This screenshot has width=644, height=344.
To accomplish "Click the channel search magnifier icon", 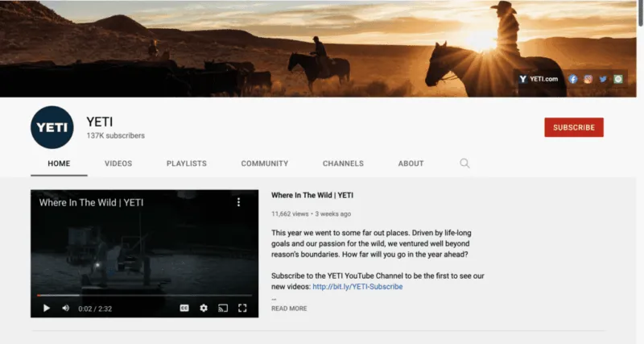I will tap(464, 164).
